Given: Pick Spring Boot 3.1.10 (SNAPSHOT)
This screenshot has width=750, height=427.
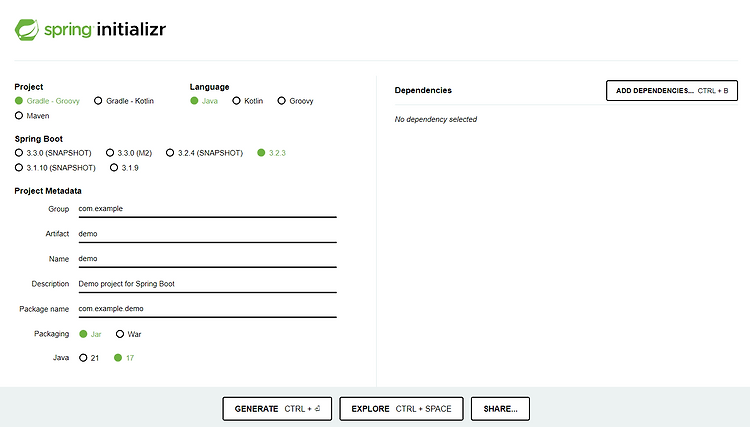Looking at the screenshot, I should pos(55,168).
